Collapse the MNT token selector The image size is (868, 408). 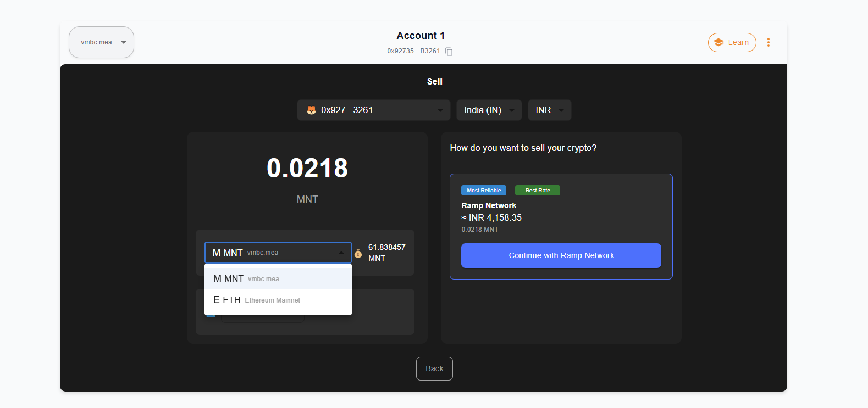coord(278,253)
